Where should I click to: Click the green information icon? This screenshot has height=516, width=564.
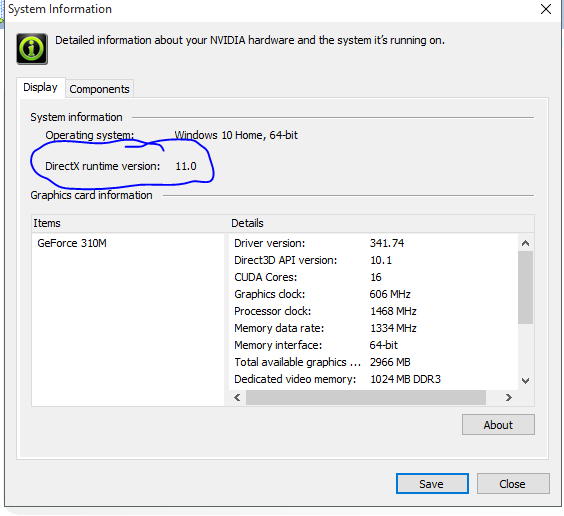coord(32,49)
